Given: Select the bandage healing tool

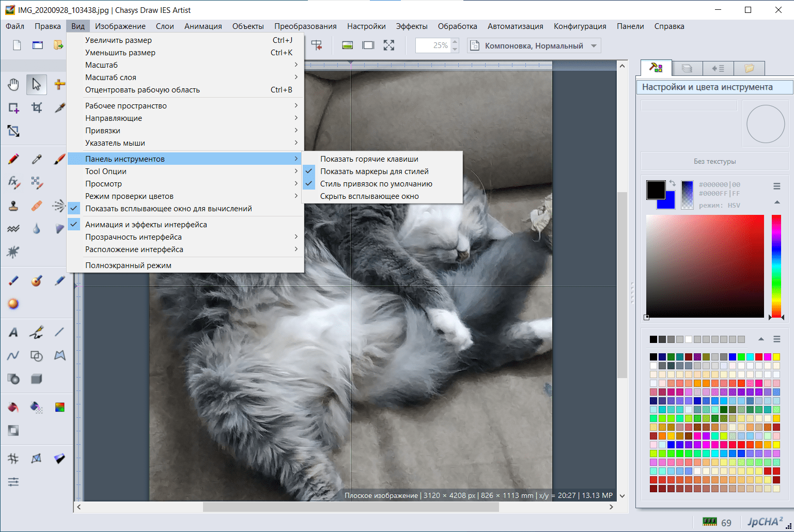Looking at the screenshot, I should (36, 206).
